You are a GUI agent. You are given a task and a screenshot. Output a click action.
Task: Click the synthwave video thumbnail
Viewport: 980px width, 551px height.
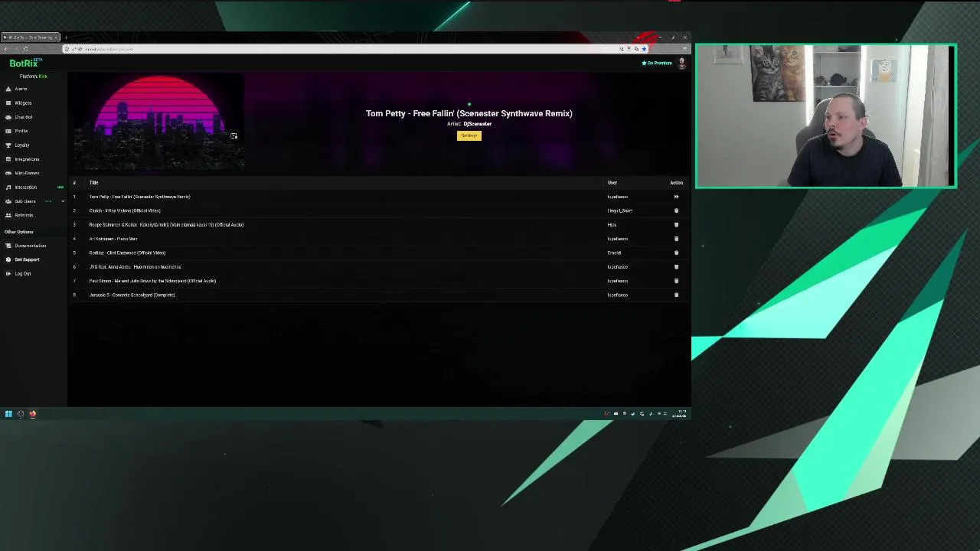[x=159, y=122]
